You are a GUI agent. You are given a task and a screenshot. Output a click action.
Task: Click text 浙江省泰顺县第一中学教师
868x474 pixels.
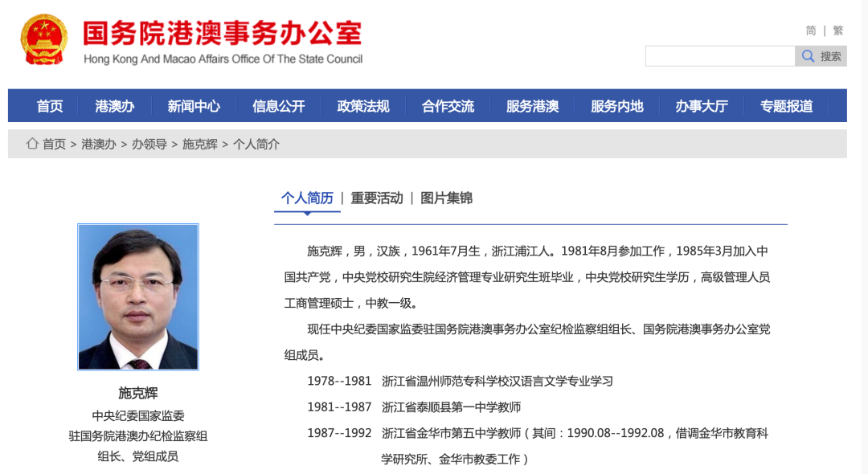point(451,407)
